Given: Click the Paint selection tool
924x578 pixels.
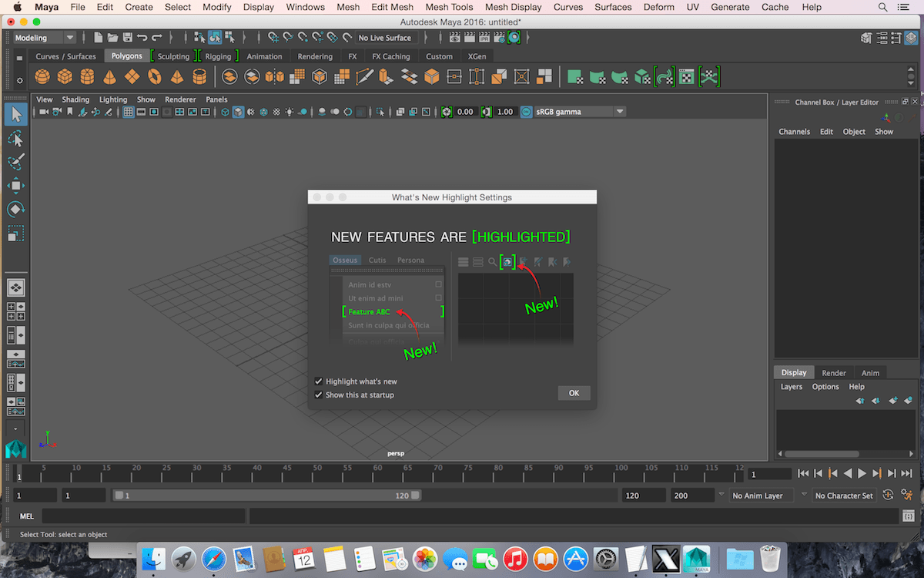Looking at the screenshot, I should [15, 162].
